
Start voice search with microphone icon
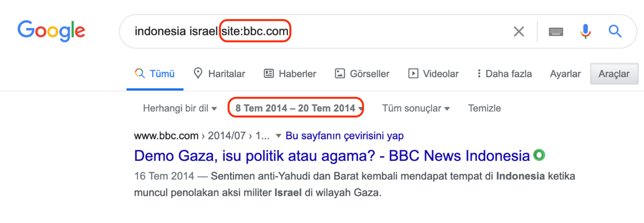585,31
